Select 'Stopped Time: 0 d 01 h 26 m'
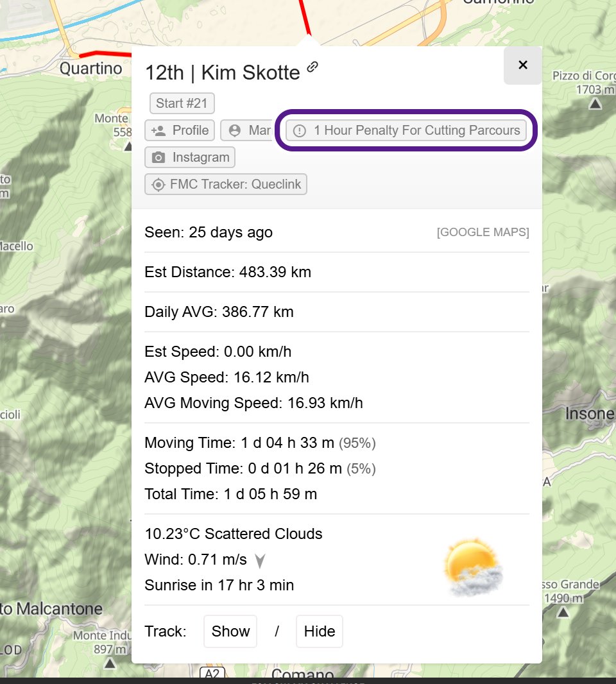 pos(243,468)
